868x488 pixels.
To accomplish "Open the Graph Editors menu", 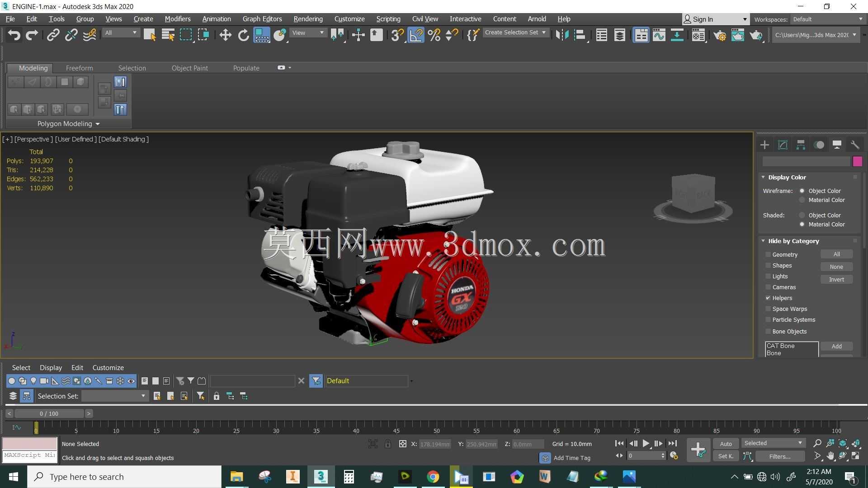I will [x=262, y=19].
